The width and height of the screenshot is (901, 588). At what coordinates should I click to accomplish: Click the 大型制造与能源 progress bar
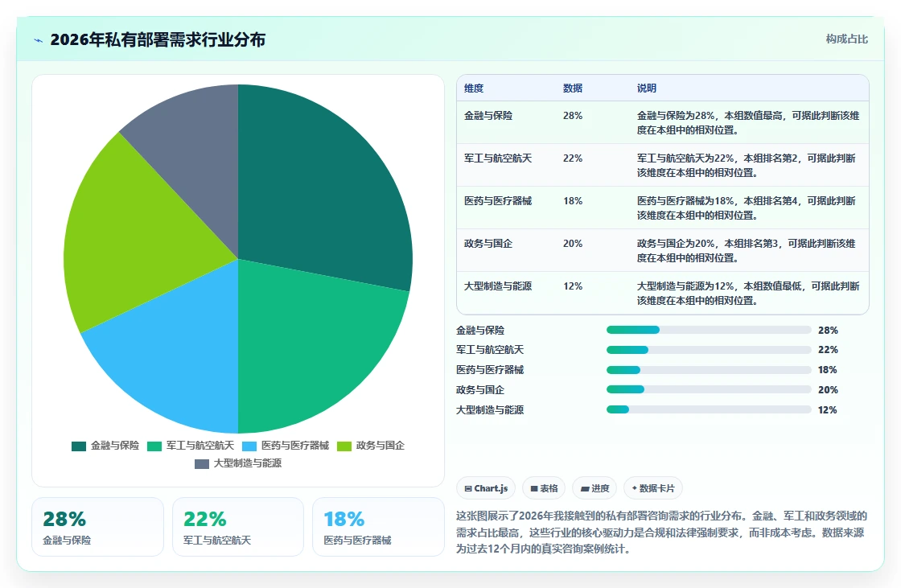709,409
